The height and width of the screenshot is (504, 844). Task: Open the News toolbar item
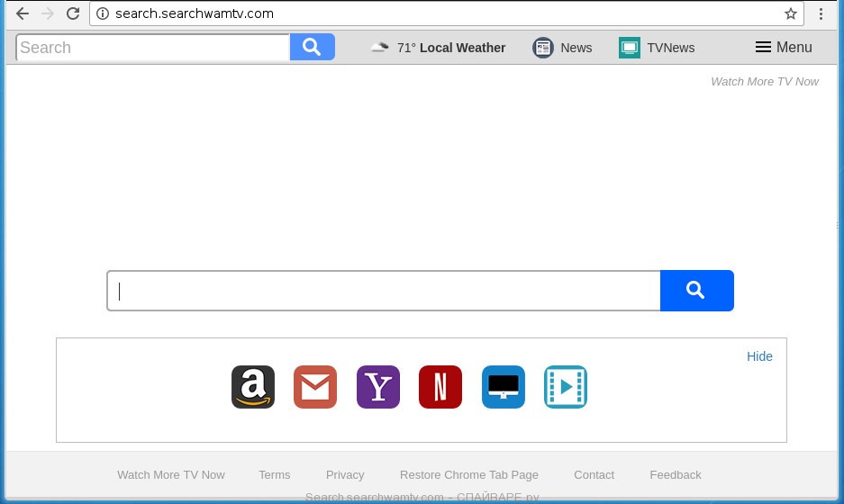pos(563,48)
